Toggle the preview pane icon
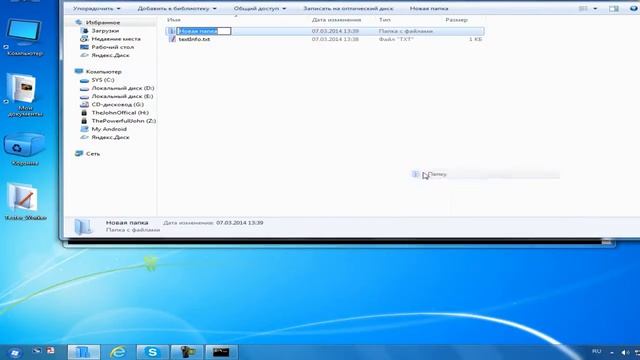The width and height of the screenshot is (640, 360). tap(613, 9)
